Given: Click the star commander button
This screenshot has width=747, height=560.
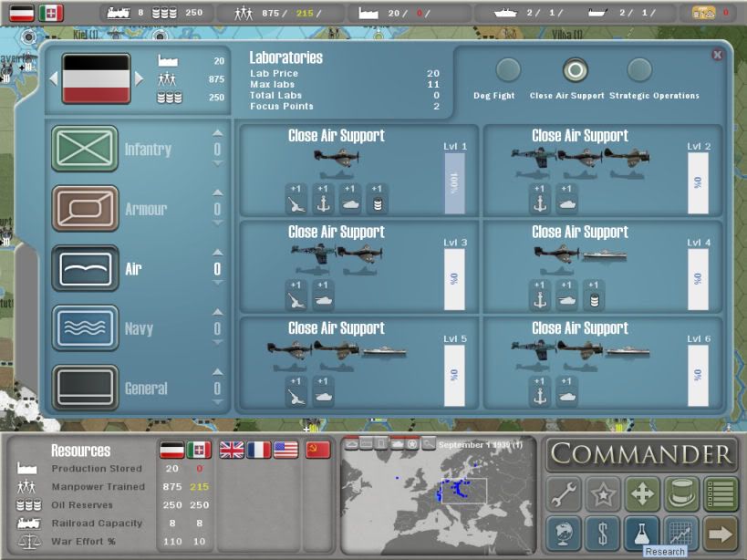Looking at the screenshot, I should click(x=603, y=493).
